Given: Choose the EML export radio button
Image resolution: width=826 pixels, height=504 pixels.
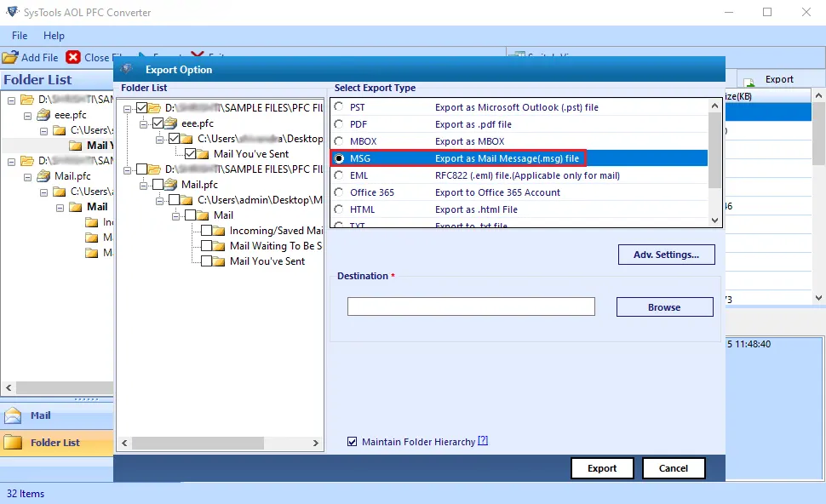Looking at the screenshot, I should point(339,175).
